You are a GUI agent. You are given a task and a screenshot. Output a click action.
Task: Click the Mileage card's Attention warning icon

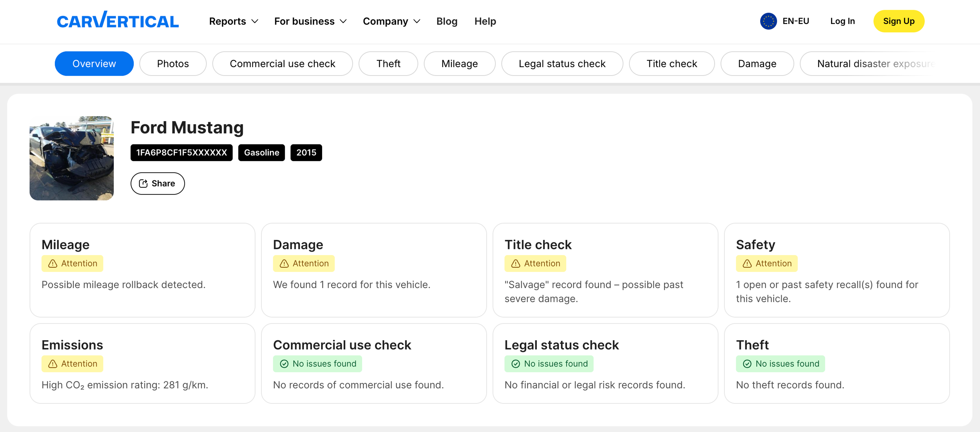point(53,264)
